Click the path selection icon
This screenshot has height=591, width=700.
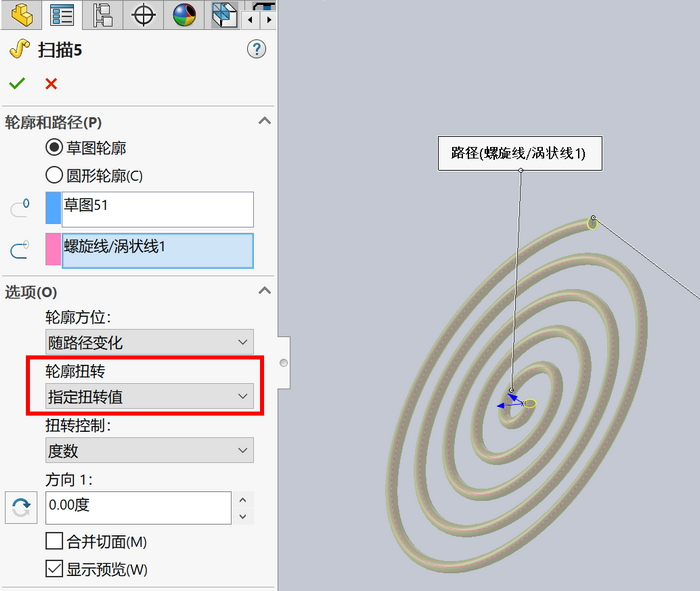pyautogui.click(x=20, y=250)
